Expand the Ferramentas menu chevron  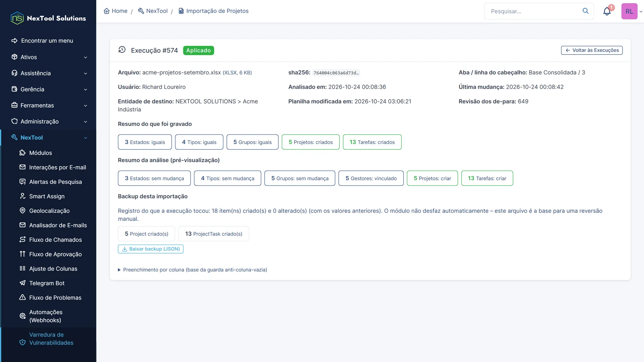85,106
